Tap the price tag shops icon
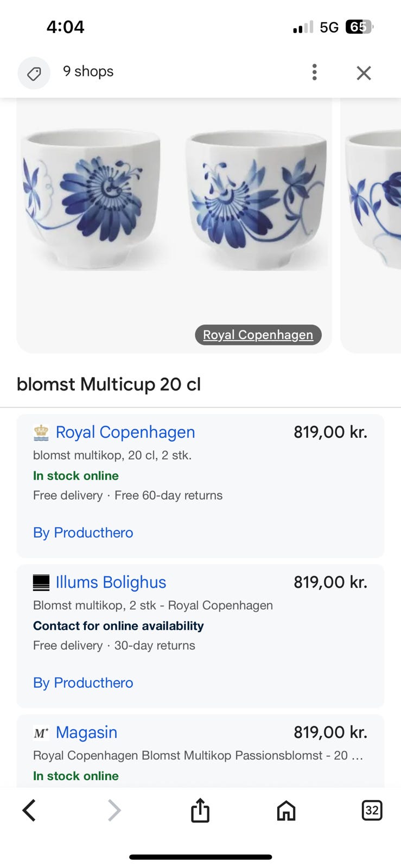This screenshot has height=868, width=401. [34, 73]
